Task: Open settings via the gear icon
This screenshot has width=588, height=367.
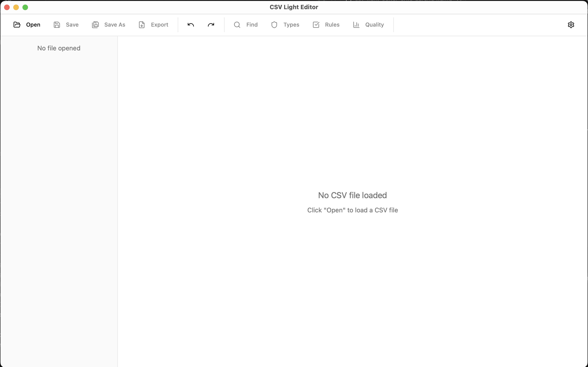Action: pyautogui.click(x=571, y=25)
